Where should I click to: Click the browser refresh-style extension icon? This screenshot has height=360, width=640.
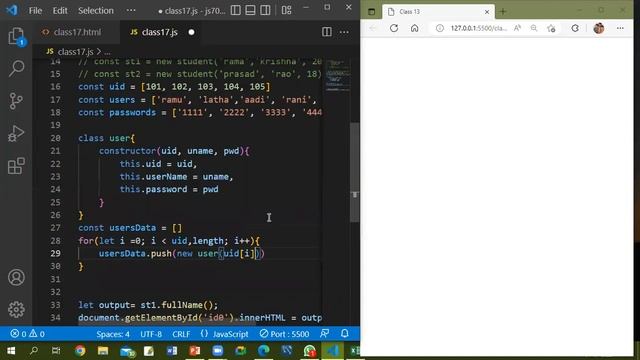tap(575, 28)
